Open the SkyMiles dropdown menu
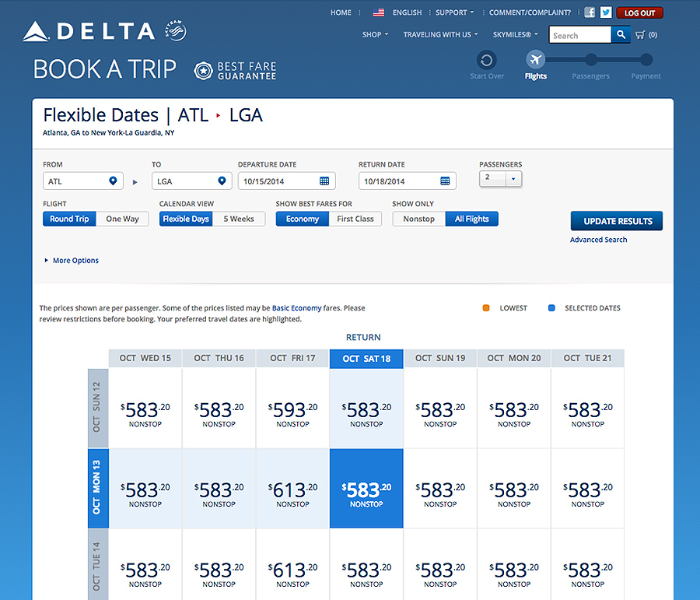The width and height of the screenshot is (700, 600). coord(515,35)
